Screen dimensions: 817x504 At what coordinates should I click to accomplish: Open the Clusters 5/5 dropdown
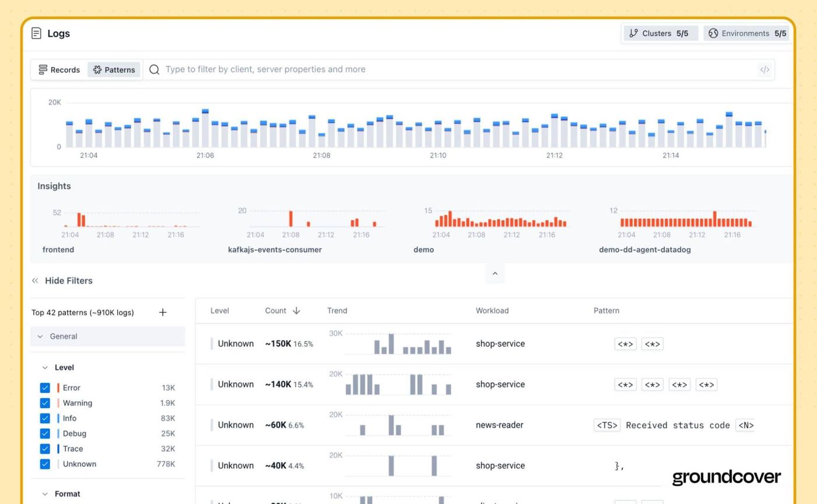click(661, 33)
